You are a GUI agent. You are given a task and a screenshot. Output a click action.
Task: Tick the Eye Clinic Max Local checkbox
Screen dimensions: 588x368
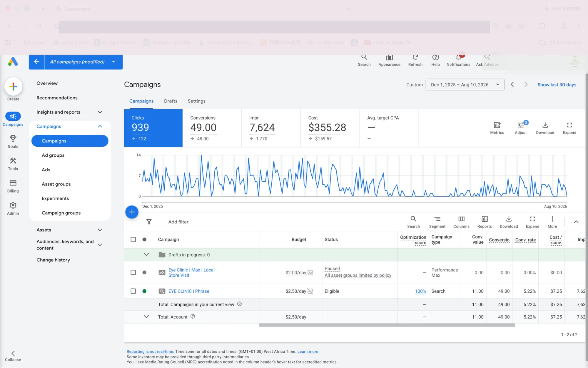click(133, 273)
